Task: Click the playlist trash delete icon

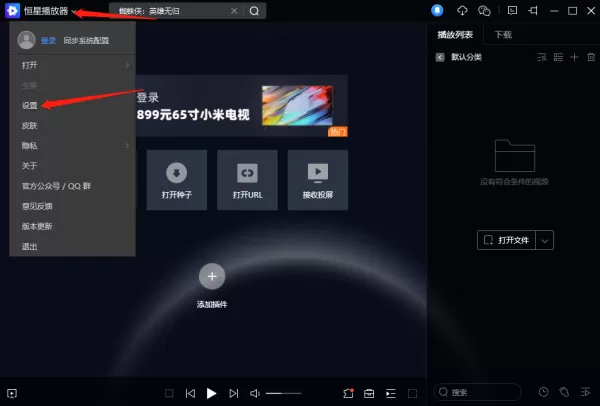Action: coord(591,57)
